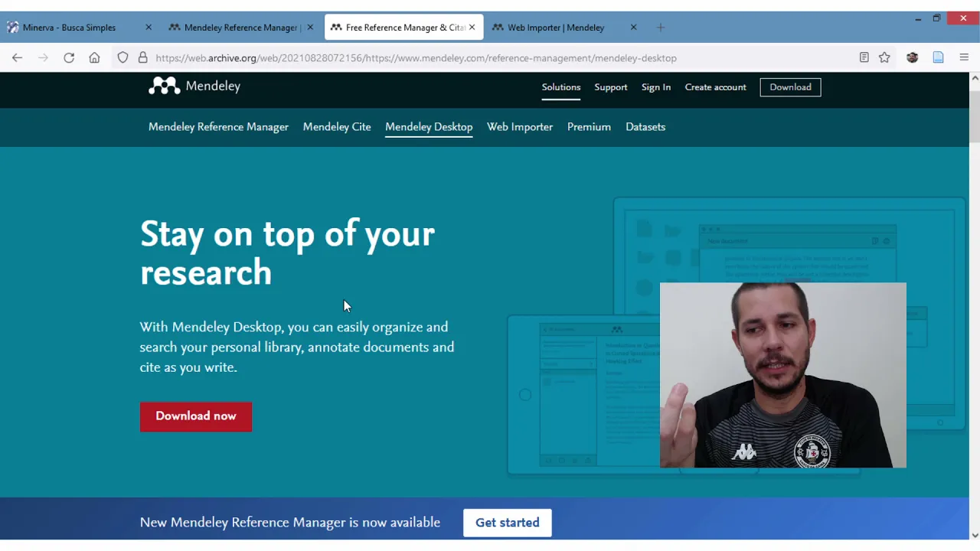
Task: Close the Free Reference Manager tab
Action: (472, 28)
